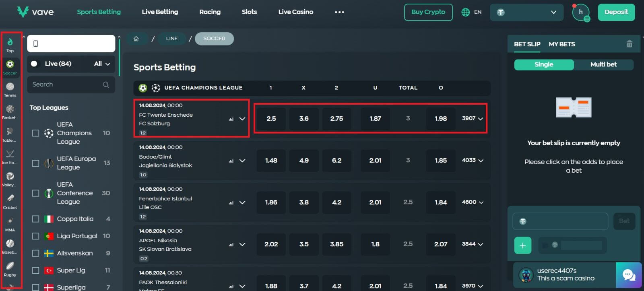
Task: Click the Buy Crypto button
Action: click(x=428, y=12)
